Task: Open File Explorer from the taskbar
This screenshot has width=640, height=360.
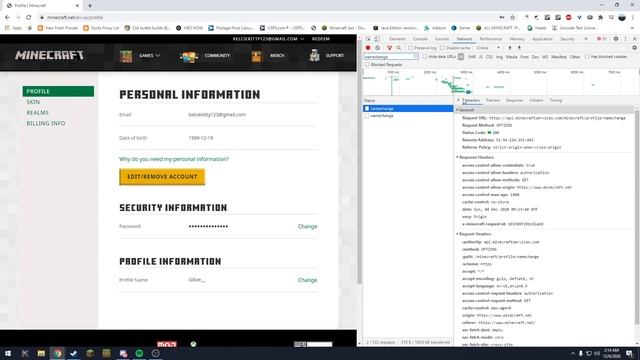Action: 41,353
